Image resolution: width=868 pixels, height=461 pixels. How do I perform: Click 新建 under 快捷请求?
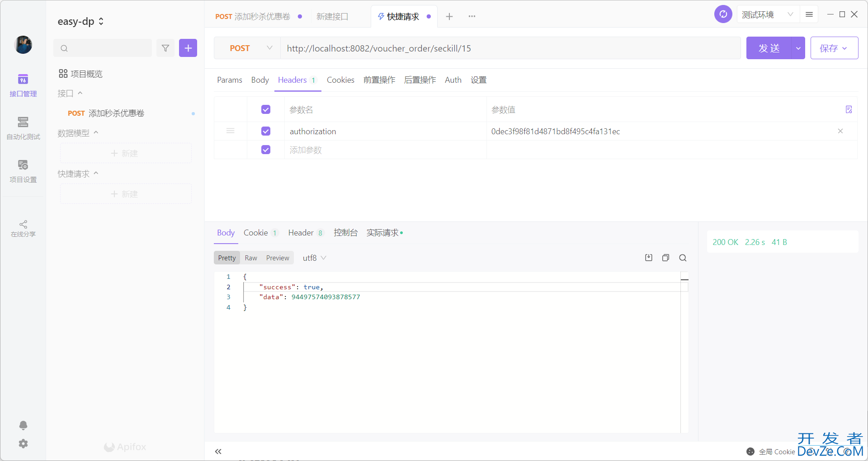126,194
